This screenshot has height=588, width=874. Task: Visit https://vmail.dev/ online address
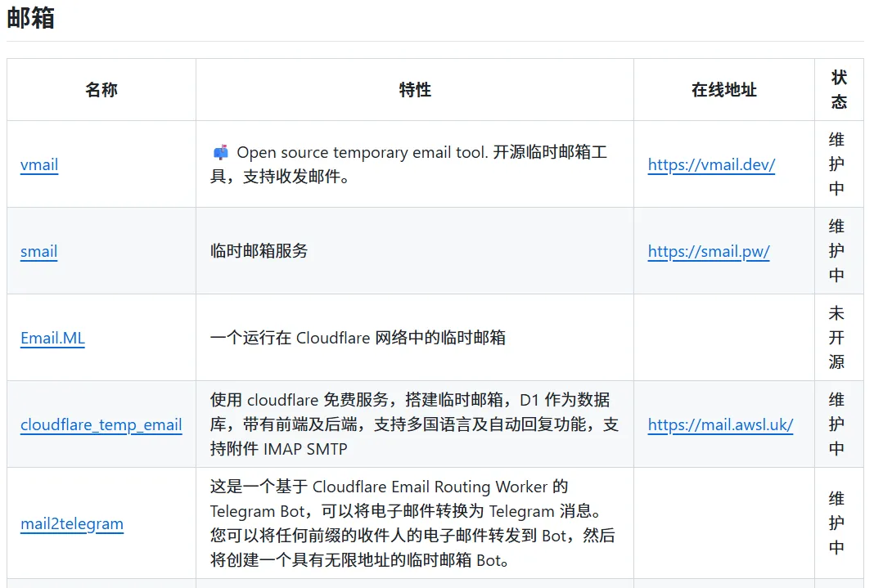click(x=711, y=165)
